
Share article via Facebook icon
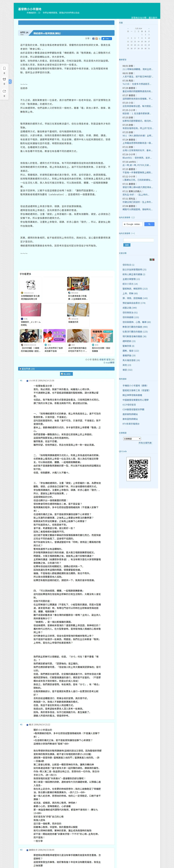click(x=94, y=39)
